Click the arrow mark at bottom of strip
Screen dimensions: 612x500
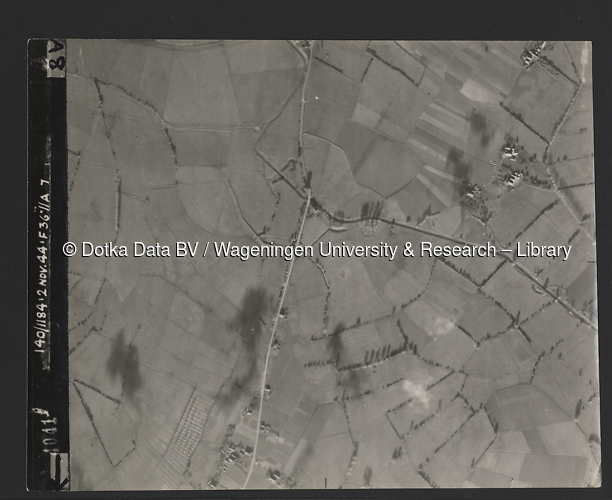pos(59,471)
